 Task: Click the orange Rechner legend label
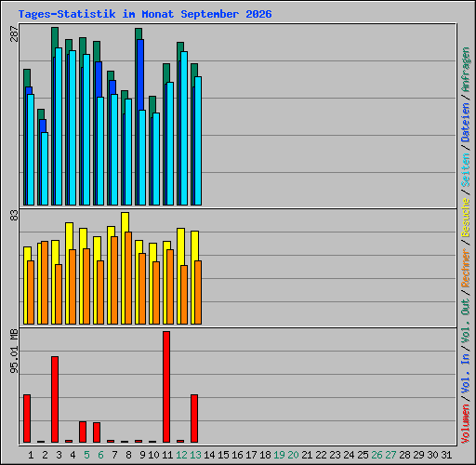coord(466,269)
